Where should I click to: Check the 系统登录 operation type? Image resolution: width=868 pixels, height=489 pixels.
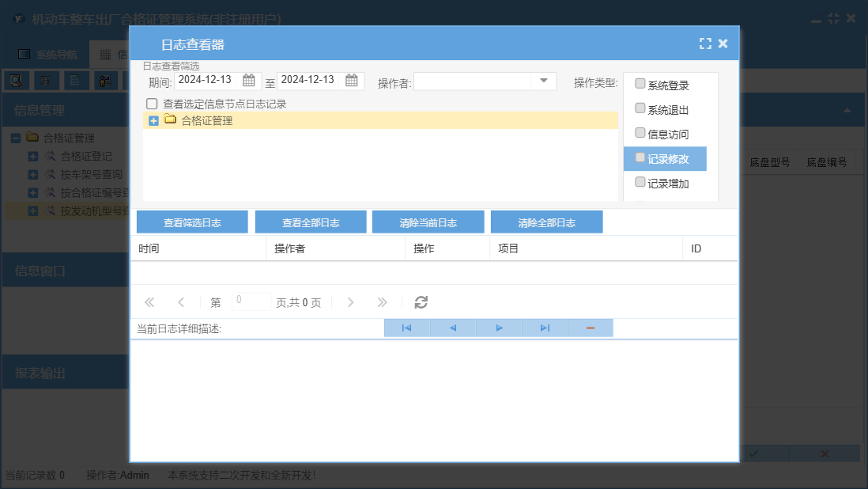(640, 84)
